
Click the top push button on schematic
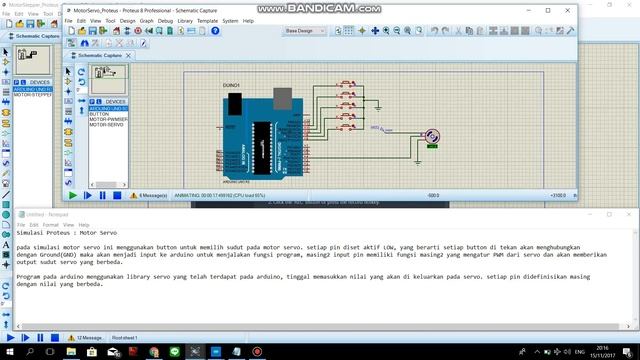click(x=346, y=84)
